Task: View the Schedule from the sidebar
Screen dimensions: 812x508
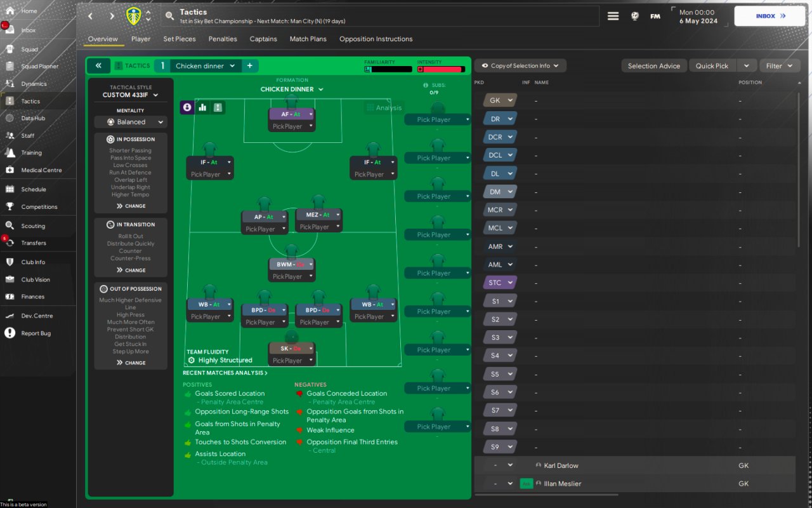Action: (x=33, y=189)
